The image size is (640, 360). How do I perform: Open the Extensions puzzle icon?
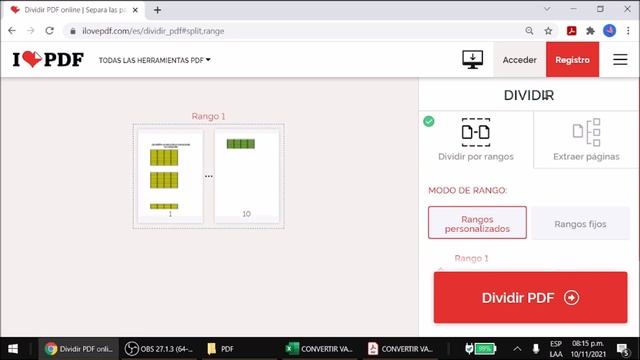pyautogui.click(x=590, y=31)
